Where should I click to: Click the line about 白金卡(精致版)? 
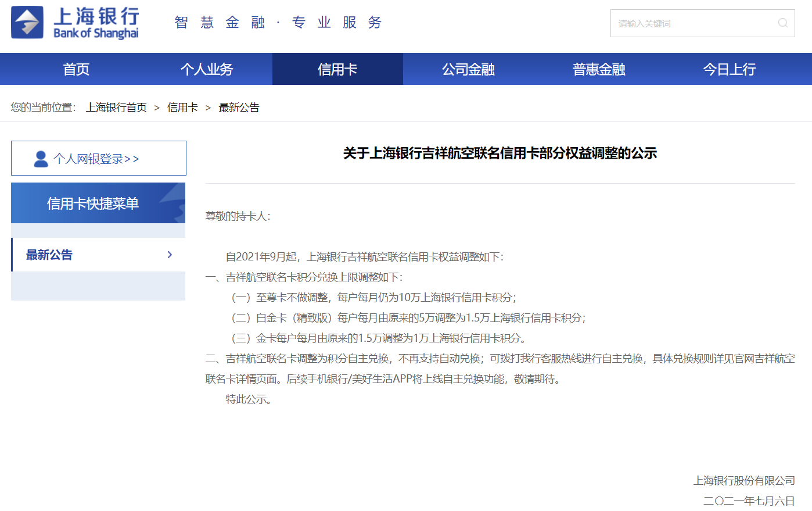(x=408, y=318)
